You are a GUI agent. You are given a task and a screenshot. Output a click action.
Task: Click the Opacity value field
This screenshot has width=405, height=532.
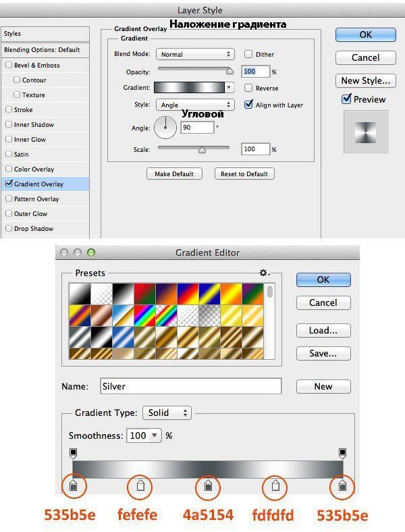tap(255, 72)
